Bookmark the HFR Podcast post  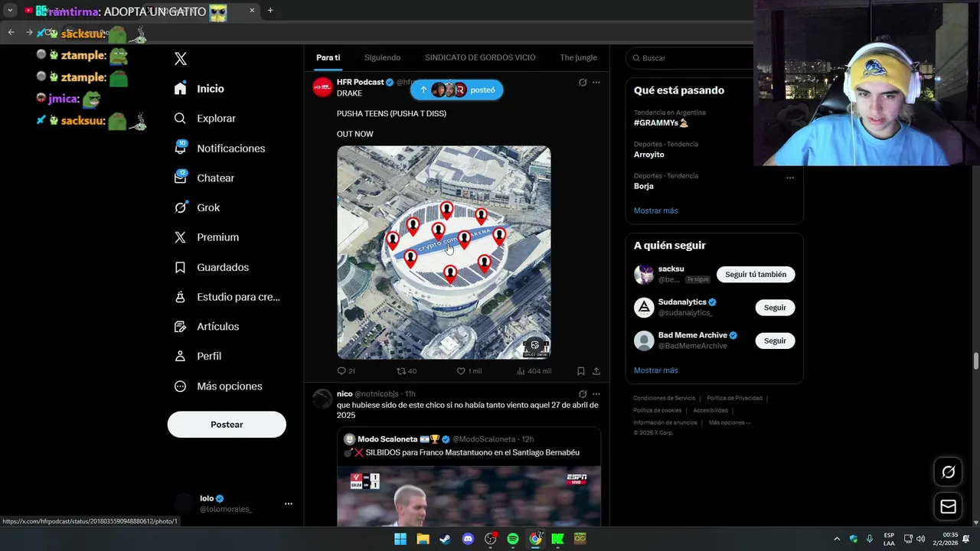tap(581, 371)
